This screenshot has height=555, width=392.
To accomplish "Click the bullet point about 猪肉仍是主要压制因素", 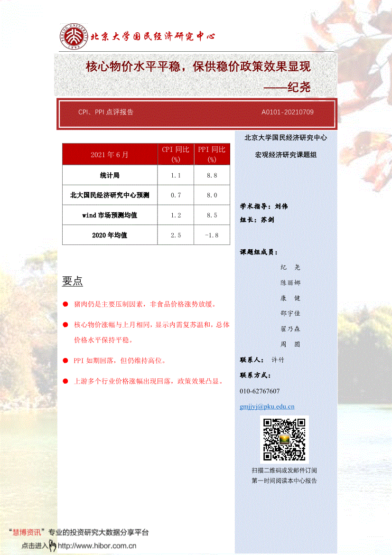I will pos(145,304).
